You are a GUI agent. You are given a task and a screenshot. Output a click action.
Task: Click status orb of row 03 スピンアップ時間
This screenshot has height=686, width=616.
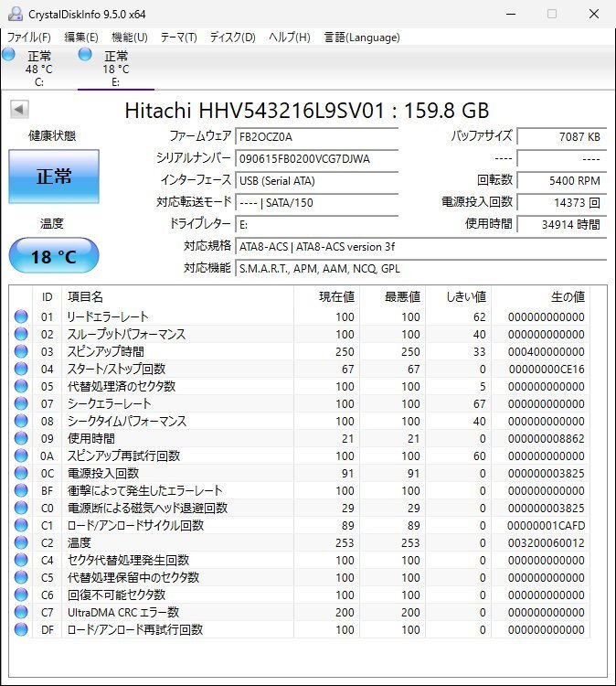[21, 351]
